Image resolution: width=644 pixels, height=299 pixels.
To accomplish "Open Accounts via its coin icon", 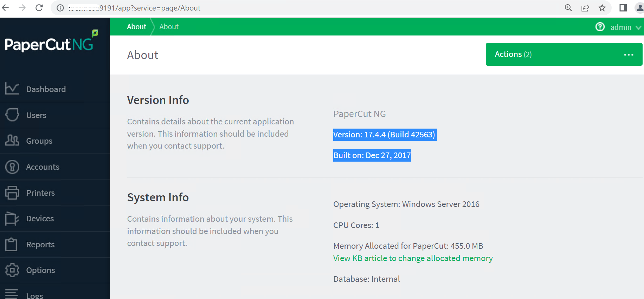I will [x=12, y=167].
